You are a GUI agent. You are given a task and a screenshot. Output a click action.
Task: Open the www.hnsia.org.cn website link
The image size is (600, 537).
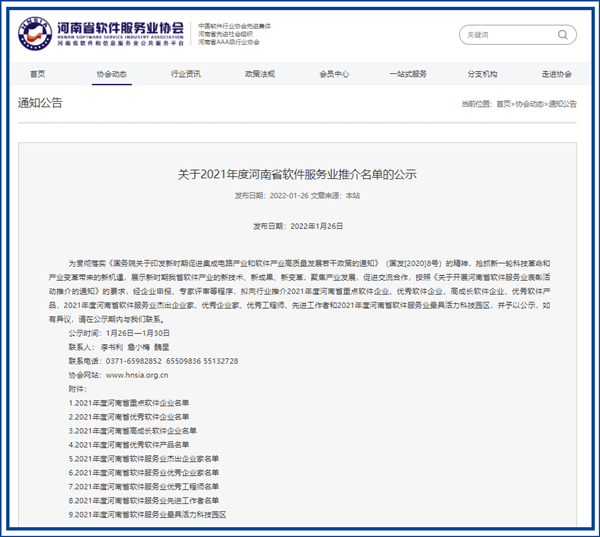pos(136,375)
